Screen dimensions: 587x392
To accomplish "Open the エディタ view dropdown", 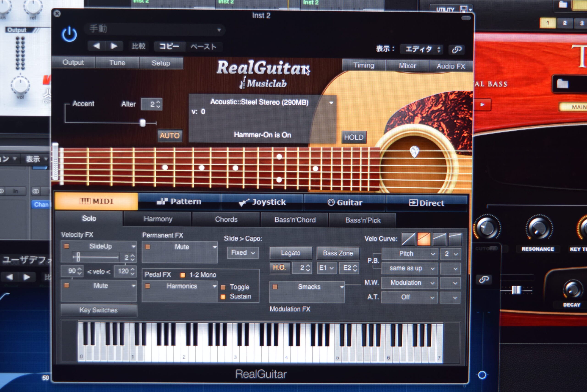I will pyautogui.click(x=422, y=49).
